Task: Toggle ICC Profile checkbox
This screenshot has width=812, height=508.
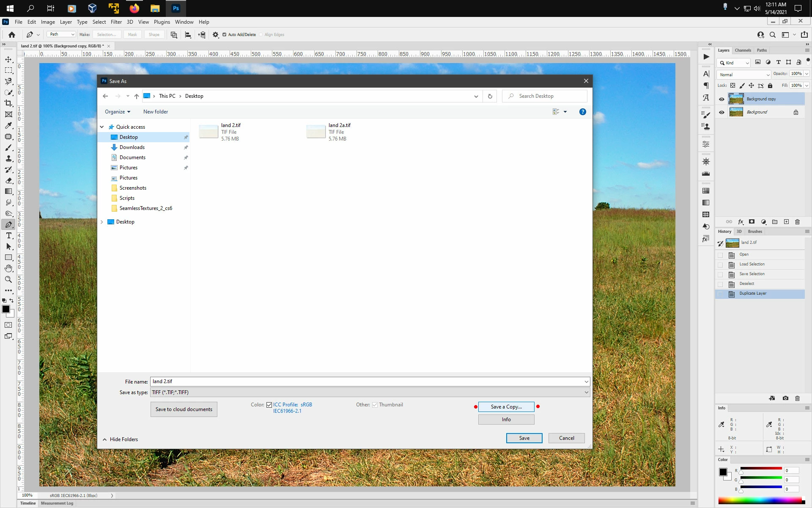Action: tap(269, 405)
